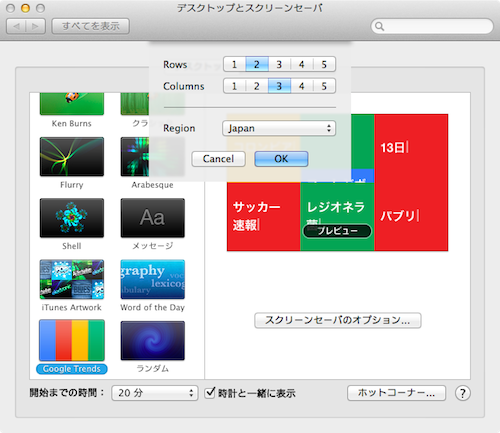Viewport: 500px width, 433px height.
Task: Set Rows to 1
Action: tap(234, 64)
